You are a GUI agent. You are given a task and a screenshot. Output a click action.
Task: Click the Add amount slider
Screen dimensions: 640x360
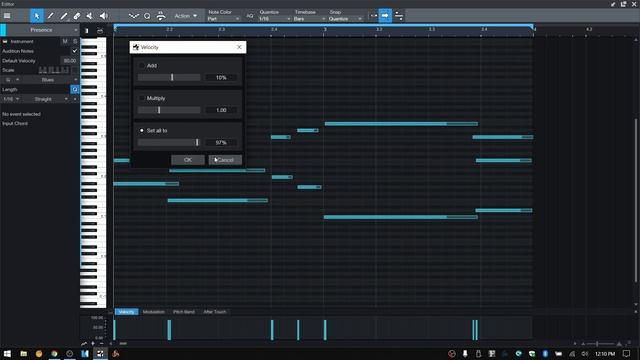(x=169, y=77)
